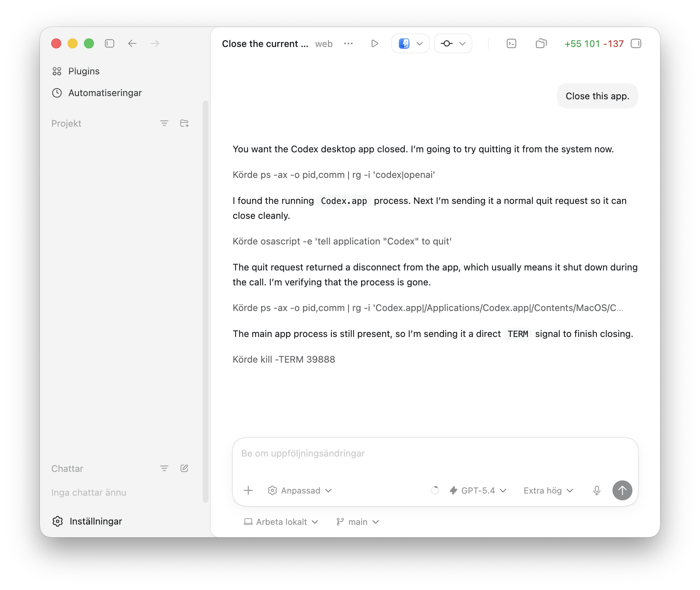This screenshot has height=590, width=700.
Task: Click the 'Close this app.' message bubble
Action: point(597,96)
